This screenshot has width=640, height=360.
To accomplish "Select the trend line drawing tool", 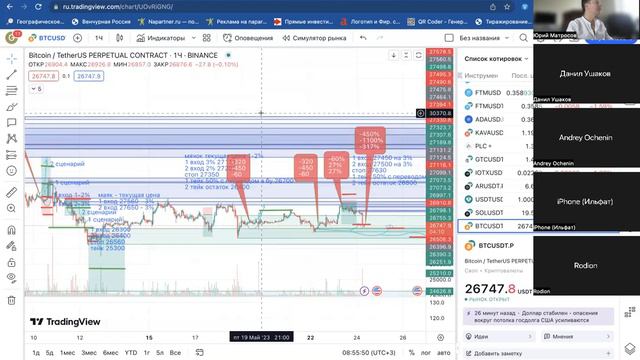I will (x=11, y=74).
